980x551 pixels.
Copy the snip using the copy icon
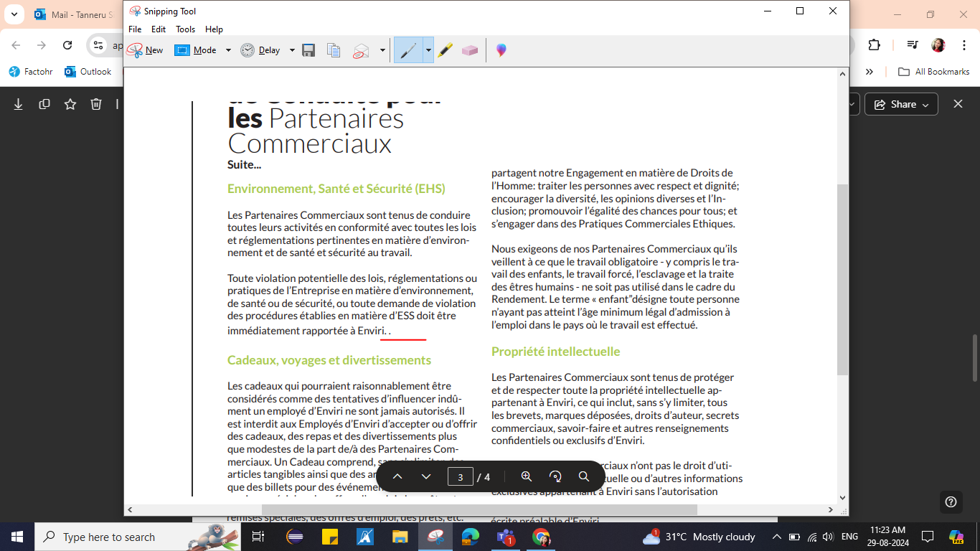pyautogui.click(x=334, y=50)
